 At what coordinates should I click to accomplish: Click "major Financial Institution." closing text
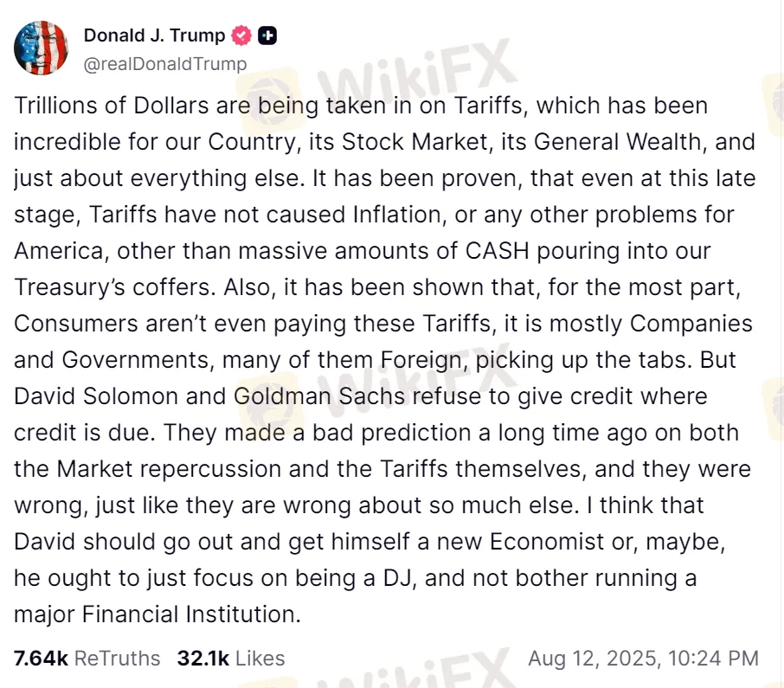pyautogui.click(x=157, y=614)
